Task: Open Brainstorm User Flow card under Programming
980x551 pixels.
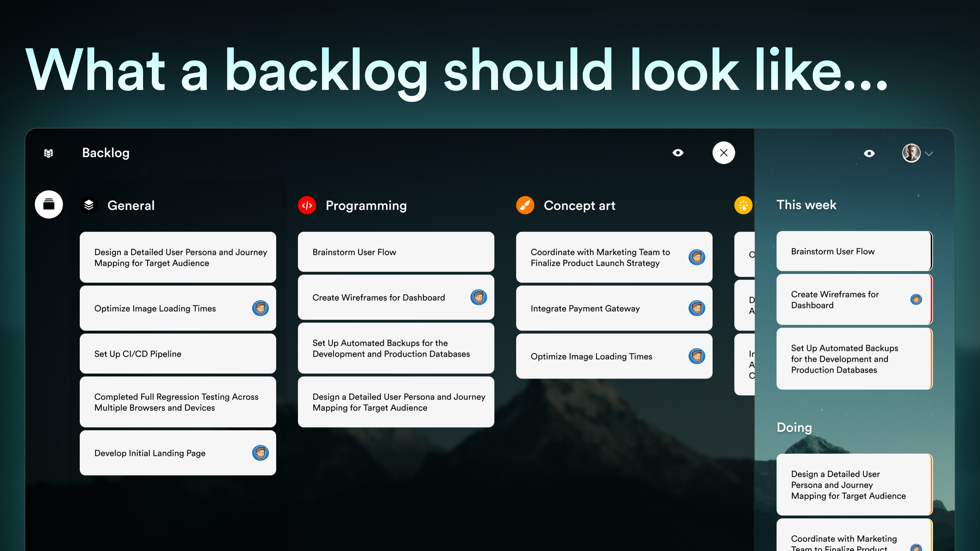Action: click(x=396, y=252)
